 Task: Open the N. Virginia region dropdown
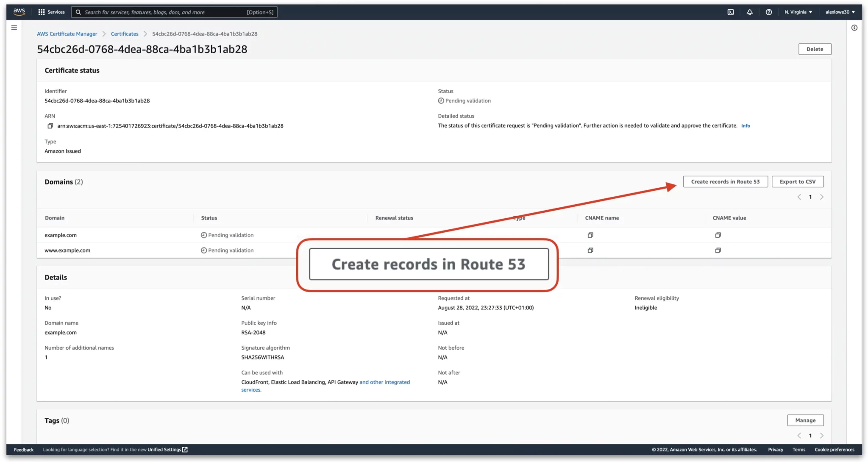coord(798,12)
